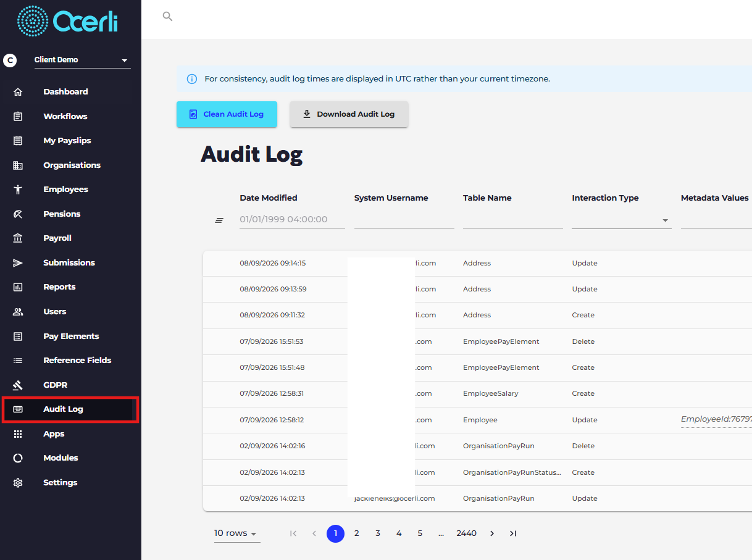752x560 pixels.
Task: Jump to the last page arrow
Action: (513, 533)
